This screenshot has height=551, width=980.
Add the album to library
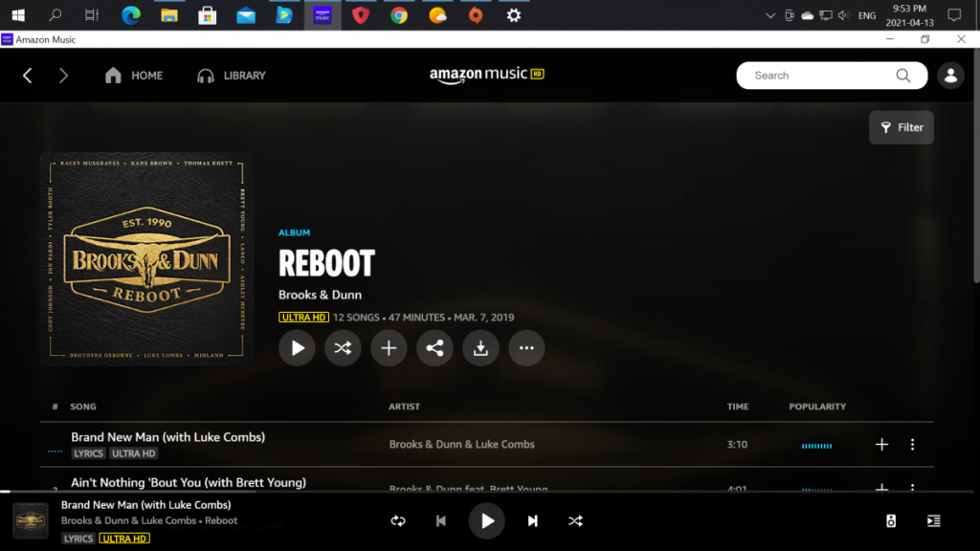click(389, 348)
